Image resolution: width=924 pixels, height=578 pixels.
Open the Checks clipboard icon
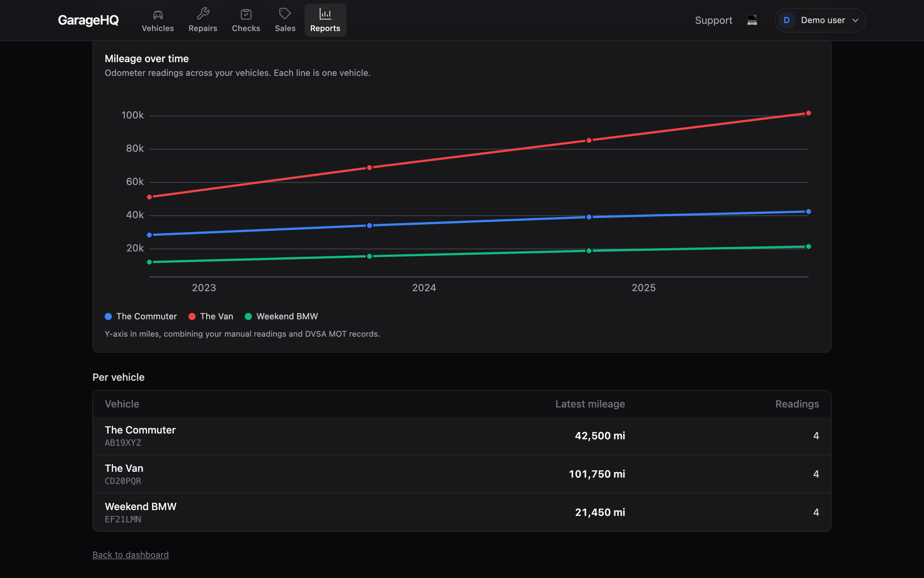click(246, 14)
